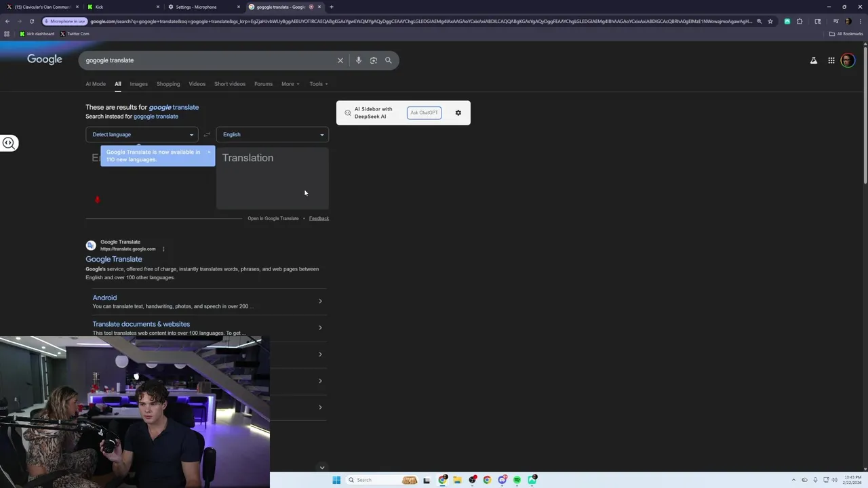Open Twitter Com bookmark
This screenshot has height=488, width=868.
tap(75, 34)
